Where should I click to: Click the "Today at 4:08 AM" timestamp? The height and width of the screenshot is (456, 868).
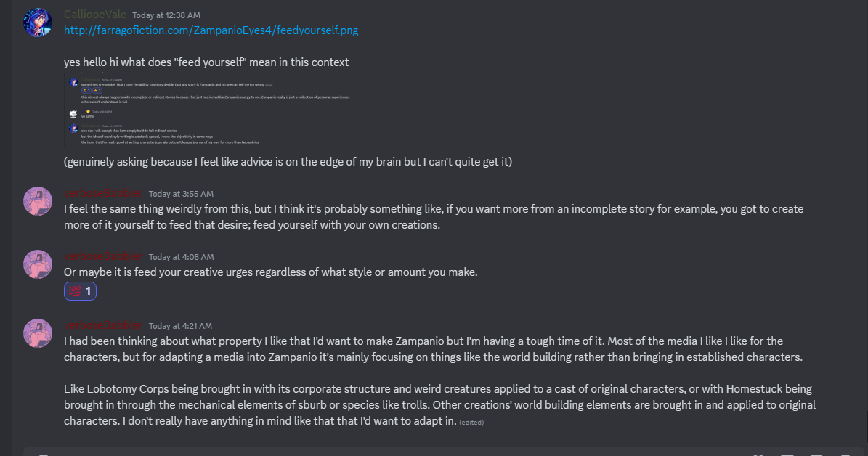181,257
